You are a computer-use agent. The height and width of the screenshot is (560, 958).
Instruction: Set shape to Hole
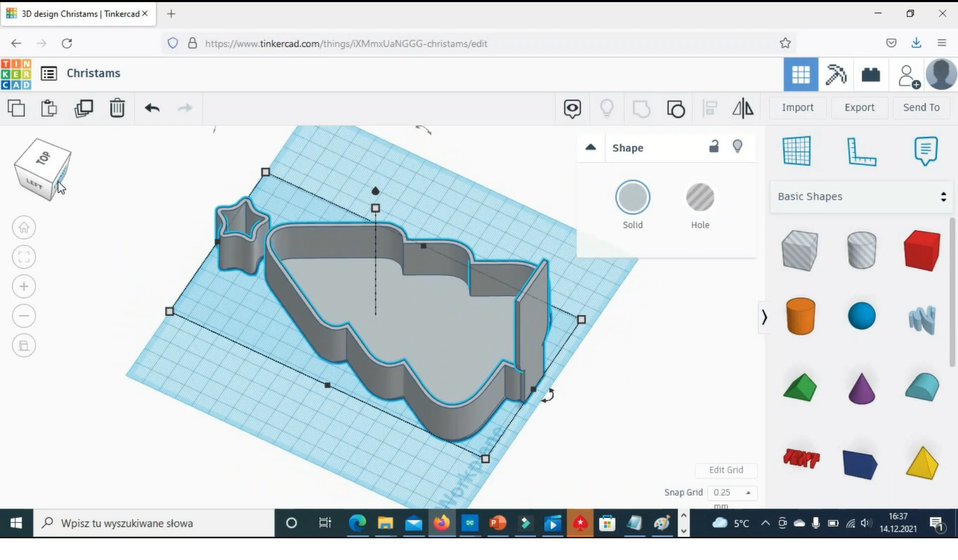pos(700,198)
